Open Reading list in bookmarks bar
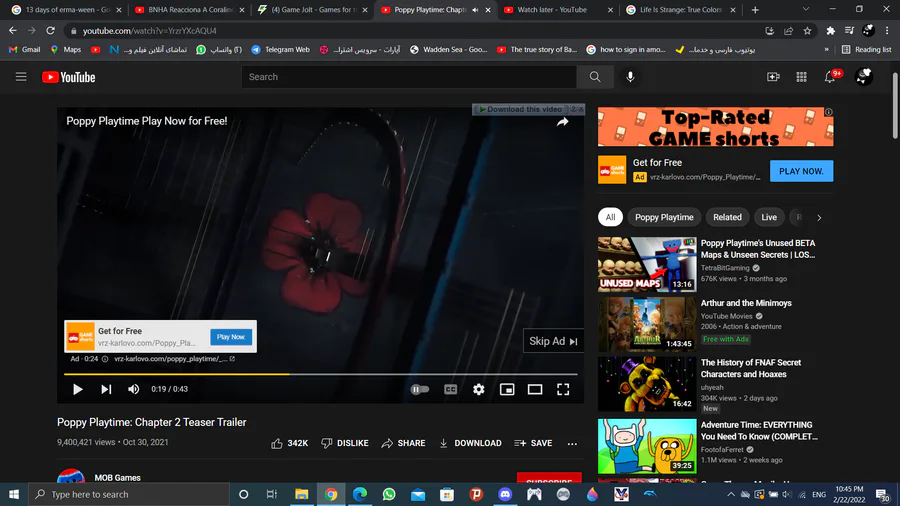This screenshot has width=900, height=506. [867, 49]
